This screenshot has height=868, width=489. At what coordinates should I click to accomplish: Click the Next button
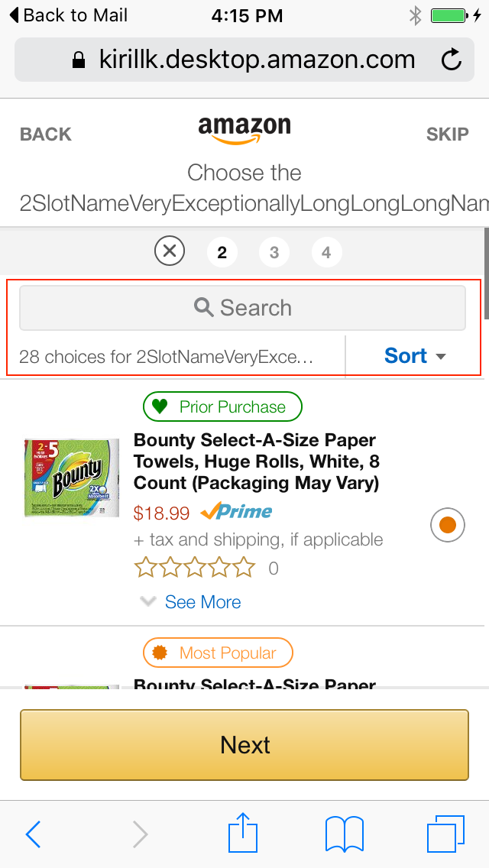244,744
